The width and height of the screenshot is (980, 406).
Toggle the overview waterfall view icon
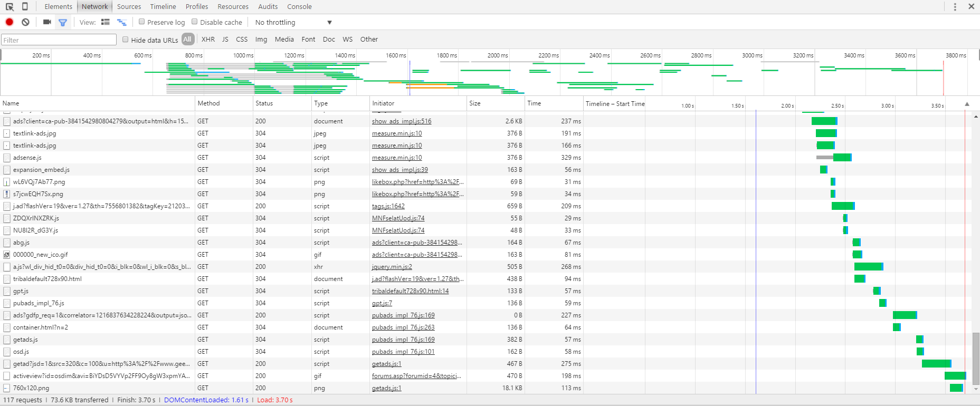[x=121, y=22]
